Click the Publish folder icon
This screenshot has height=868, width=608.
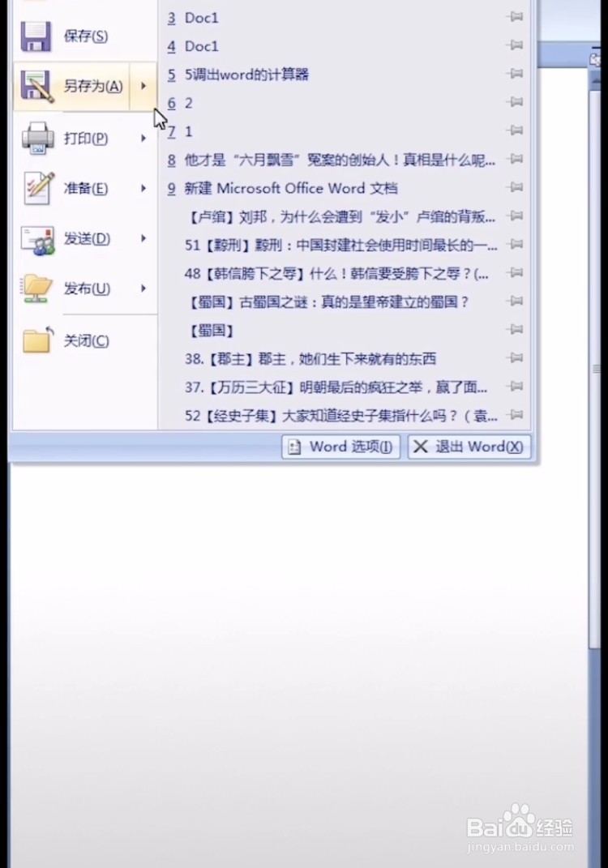36,289
